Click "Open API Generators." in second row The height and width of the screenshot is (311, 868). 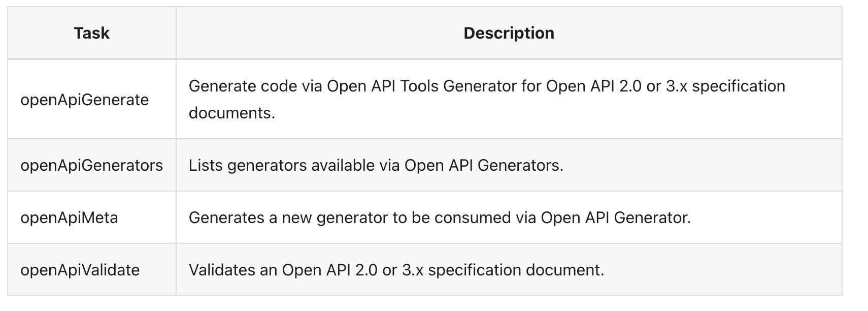point(484,165)
